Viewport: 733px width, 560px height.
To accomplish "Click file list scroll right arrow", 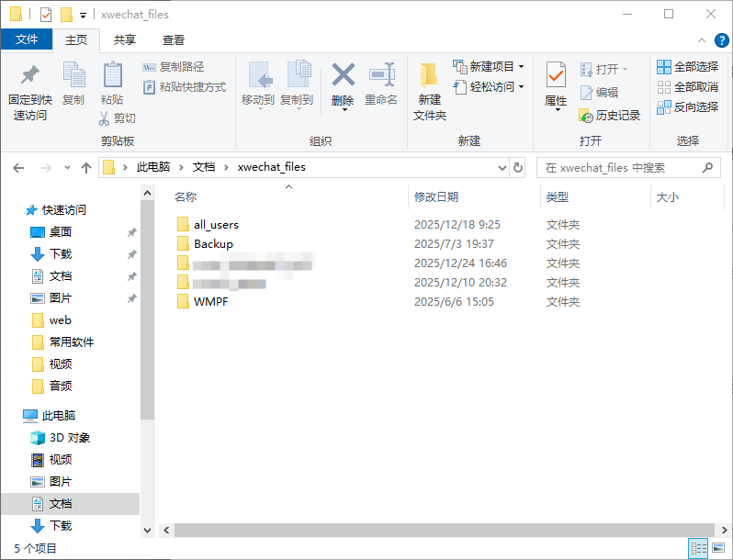I will 724,530.
